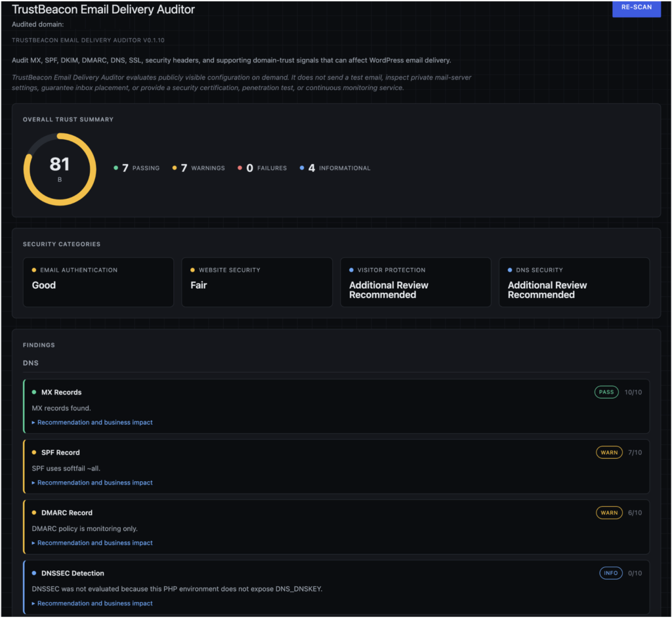Click the blue dot beside DNSSEC Detection
The width and height of the screenshot is (672, 619).
pos(34,573)
